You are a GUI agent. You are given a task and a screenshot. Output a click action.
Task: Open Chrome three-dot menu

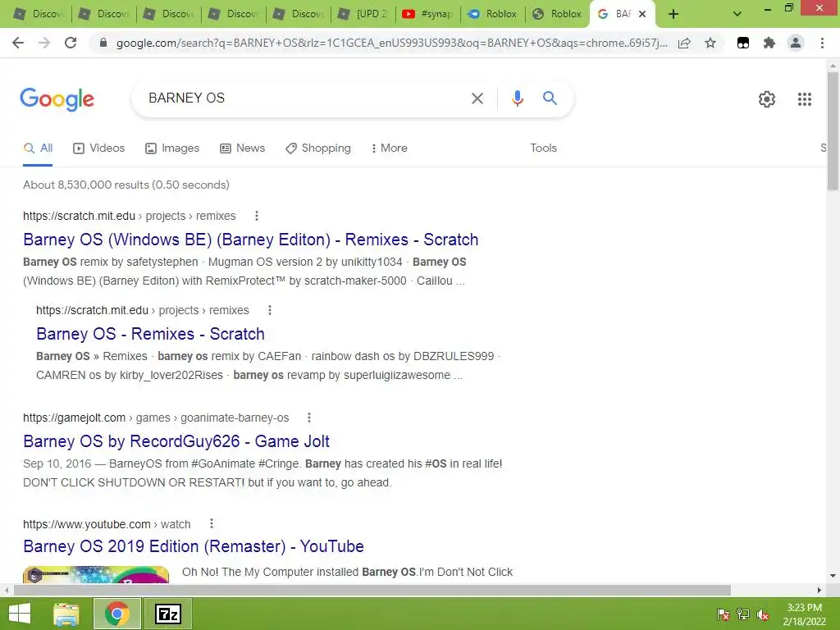[822, 43]
